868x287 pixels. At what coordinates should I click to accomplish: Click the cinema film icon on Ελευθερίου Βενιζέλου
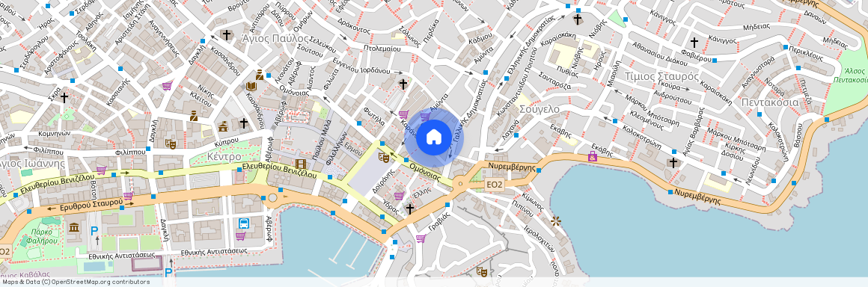tap(301, 164)
